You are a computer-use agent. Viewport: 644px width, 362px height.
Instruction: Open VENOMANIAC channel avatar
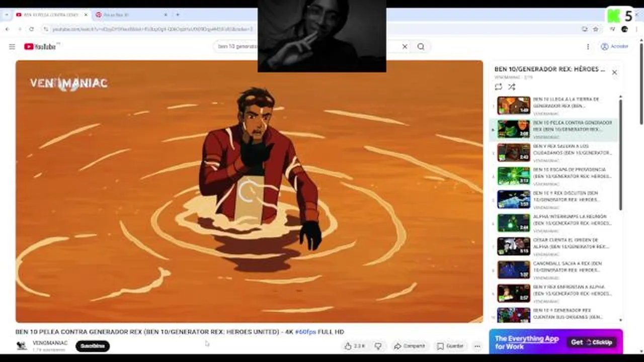click(x=22, y=346)
